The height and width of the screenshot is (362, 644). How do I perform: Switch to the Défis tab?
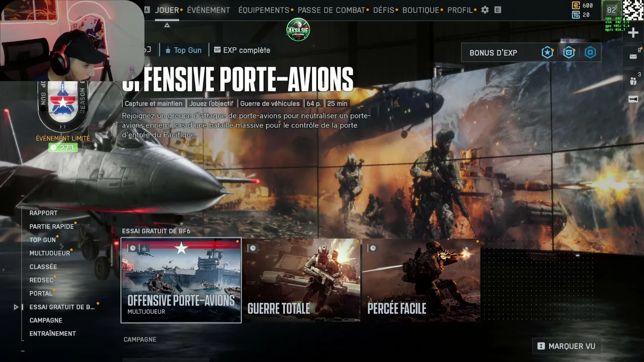coord(384,10)
